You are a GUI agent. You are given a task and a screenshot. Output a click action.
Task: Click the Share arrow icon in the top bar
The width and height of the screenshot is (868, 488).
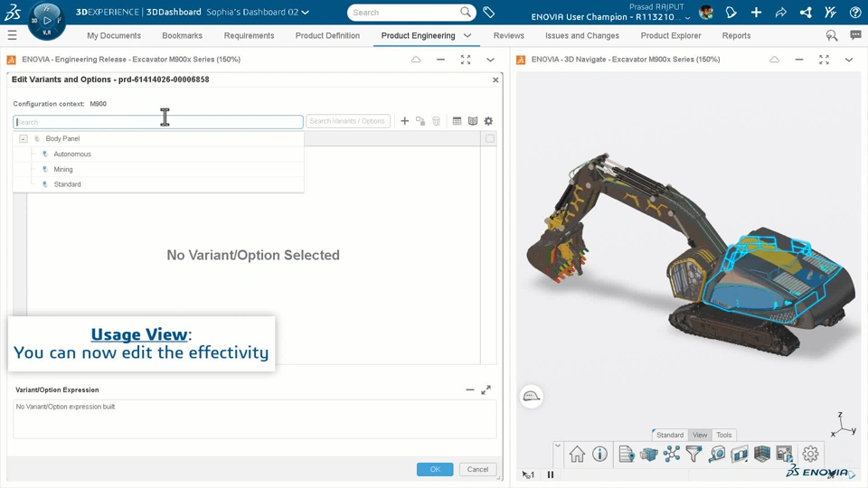[780, 12]
